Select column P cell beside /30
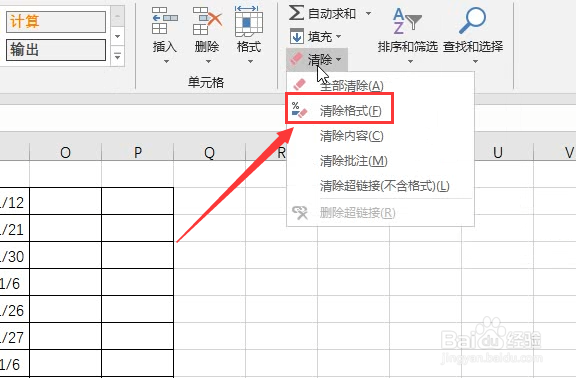Image resolution: width=576 pixels, height=378 pixels. [137, 255]
